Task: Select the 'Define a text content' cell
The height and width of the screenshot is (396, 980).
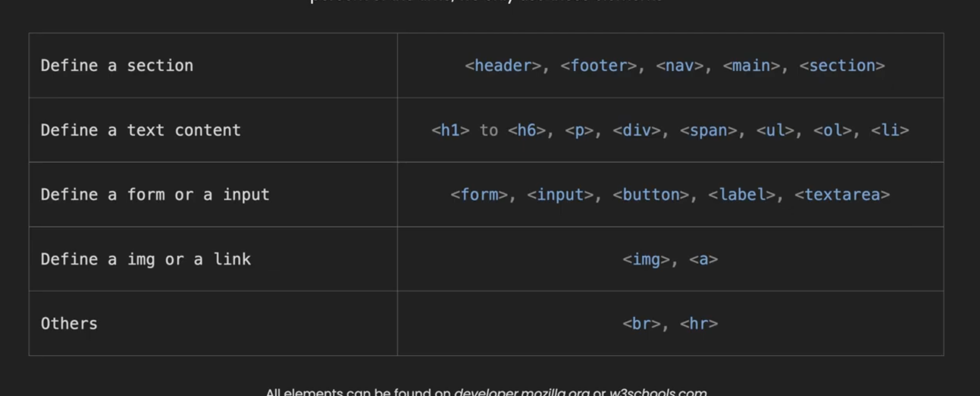Action: (213, 130)
